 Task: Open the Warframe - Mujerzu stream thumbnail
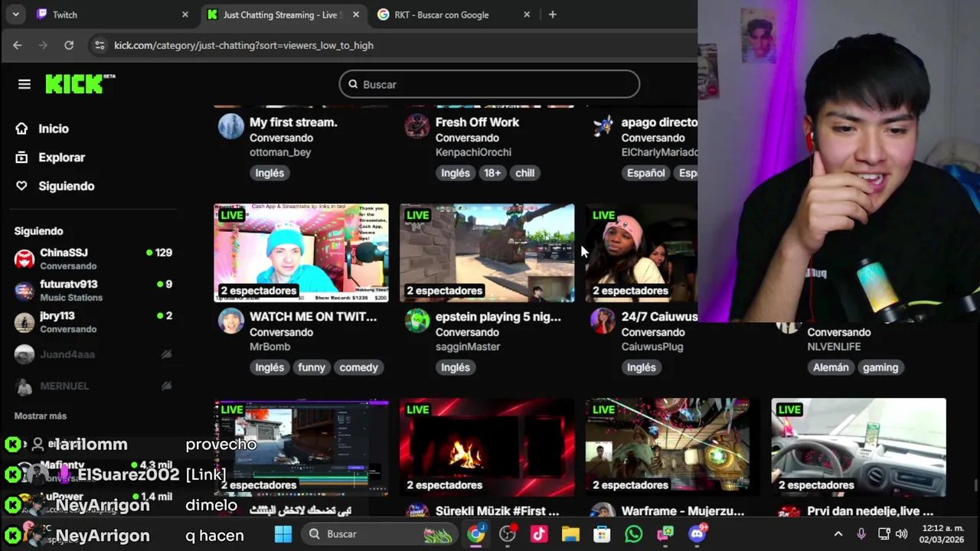coord(673,447)
